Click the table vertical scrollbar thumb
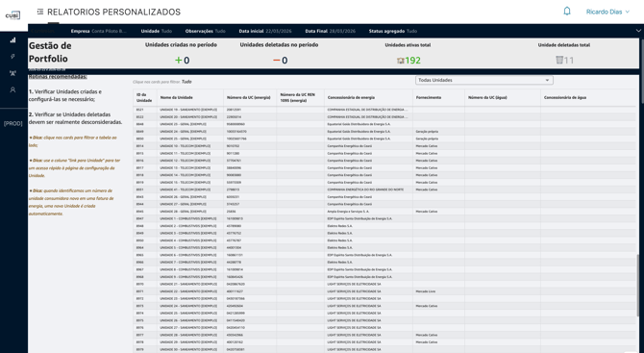The width and height of the screenshot is (644, 353). tap(637, 285)
